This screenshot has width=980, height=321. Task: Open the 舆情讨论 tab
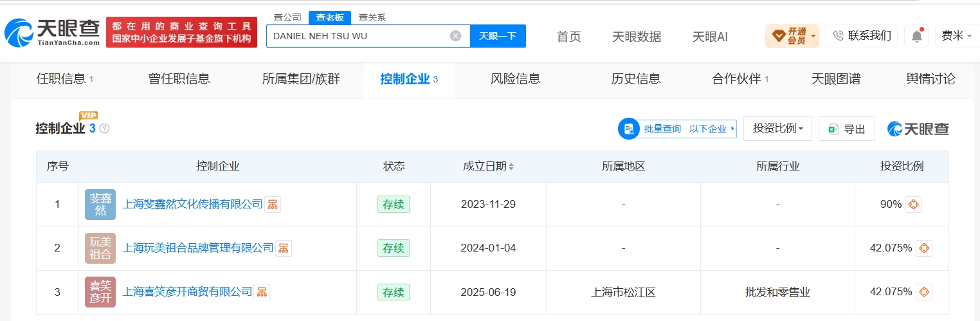pyautogui.click(x=931, y=79)
